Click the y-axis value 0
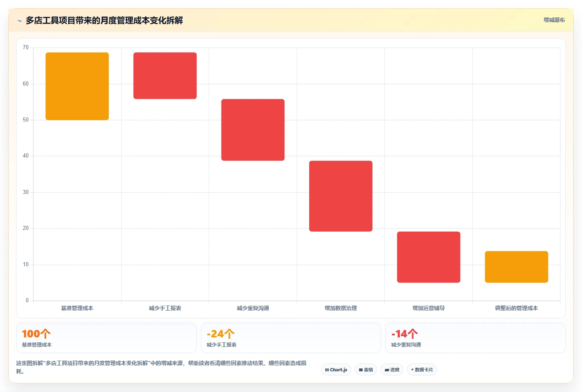582x392 pixels. coord(27,301)
